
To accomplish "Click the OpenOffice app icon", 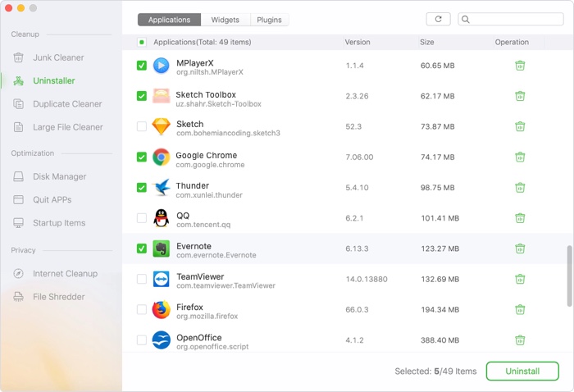I will (161, 340).
